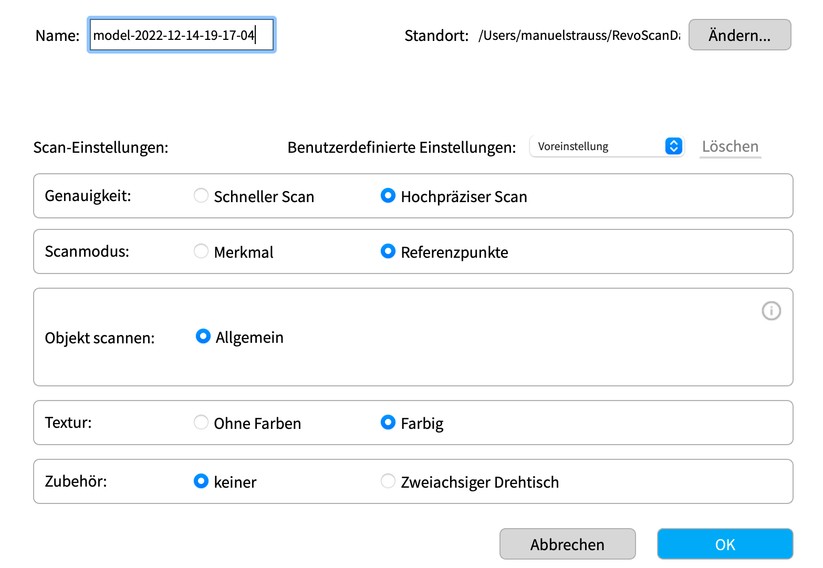The image size is (823, 568).
Task: Confirm with the OK button
Action: coord(725,544)
